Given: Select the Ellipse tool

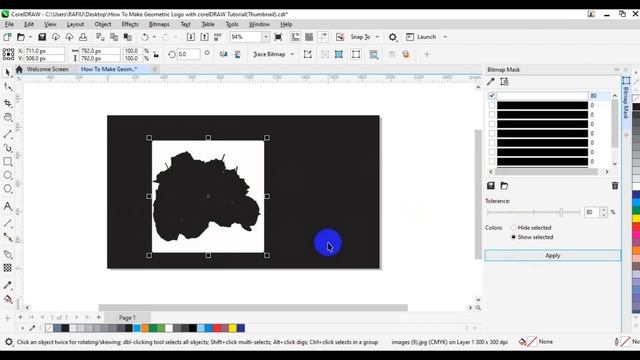Looking at the screenshot, I should [7, 175].
